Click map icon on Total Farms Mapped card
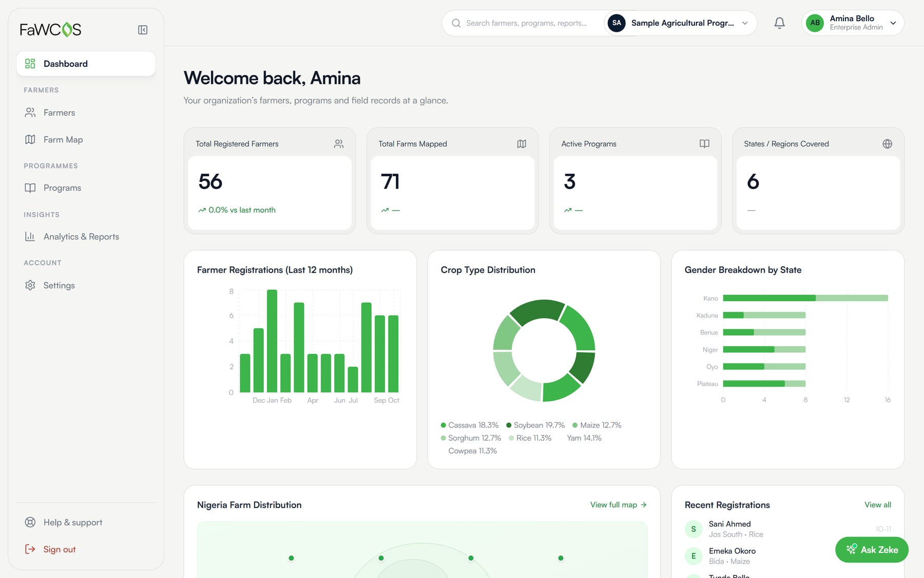Image resolution: width=924 pixels, height=578 pixels. tap(522, 144)
